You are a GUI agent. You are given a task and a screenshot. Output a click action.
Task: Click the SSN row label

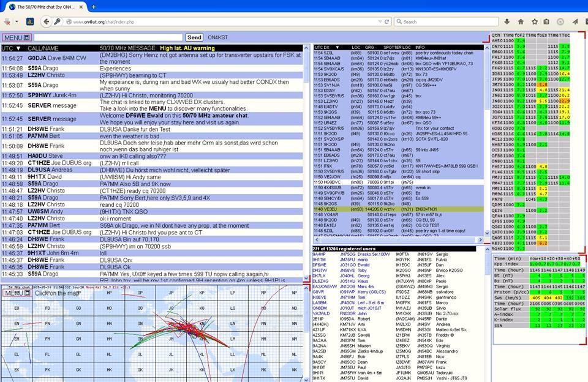click(499, 326)
